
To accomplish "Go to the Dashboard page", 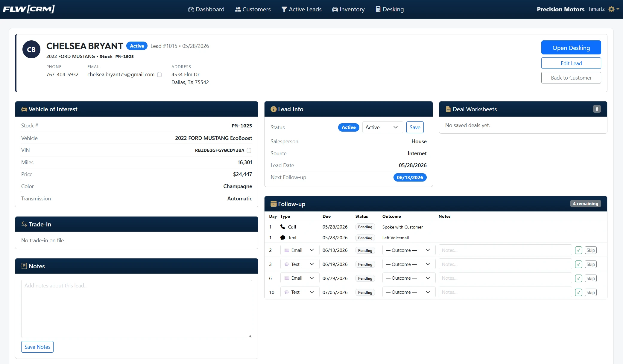I will (x=206, y=9).
